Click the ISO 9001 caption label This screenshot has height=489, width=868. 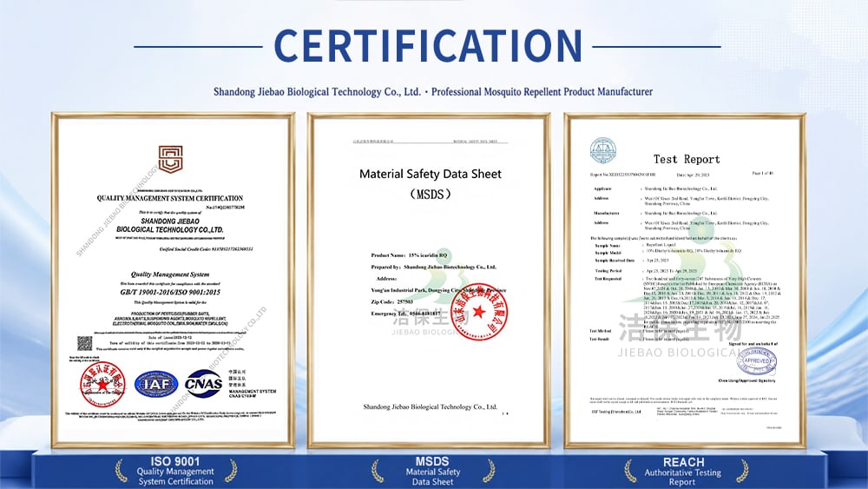click(x=175, y=472)
